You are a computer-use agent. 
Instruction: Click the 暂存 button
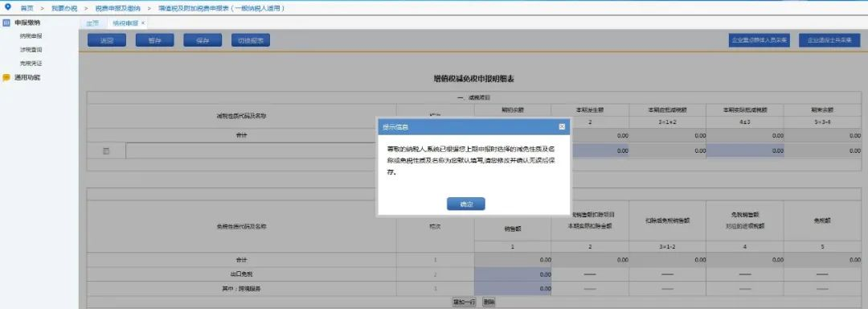click(154, 40)
